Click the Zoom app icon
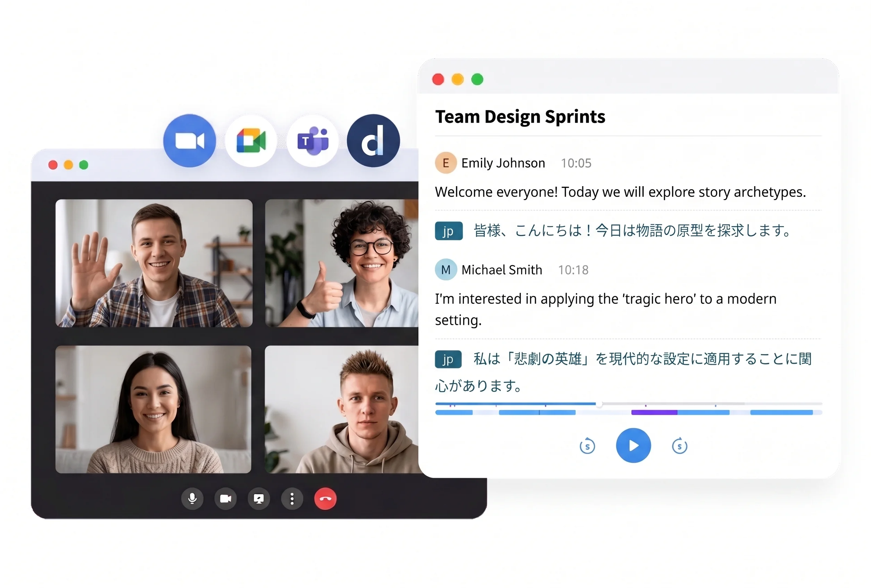871x588 pixels. click(x=189, y=141)
